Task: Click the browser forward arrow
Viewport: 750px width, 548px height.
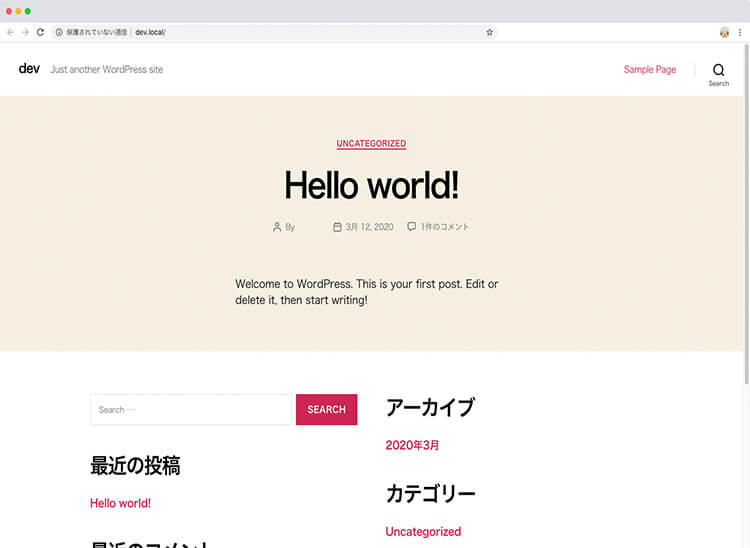Action: (25, 32)
